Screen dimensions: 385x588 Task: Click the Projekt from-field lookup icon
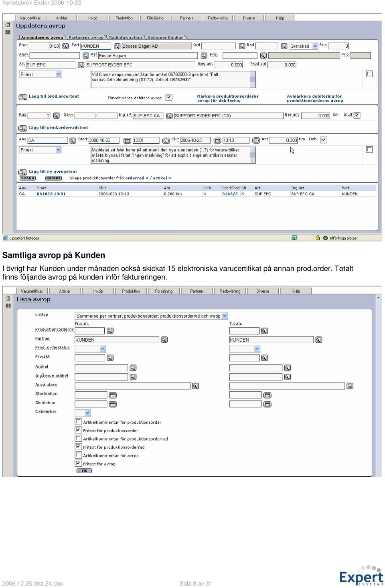(x=110, y=358)
